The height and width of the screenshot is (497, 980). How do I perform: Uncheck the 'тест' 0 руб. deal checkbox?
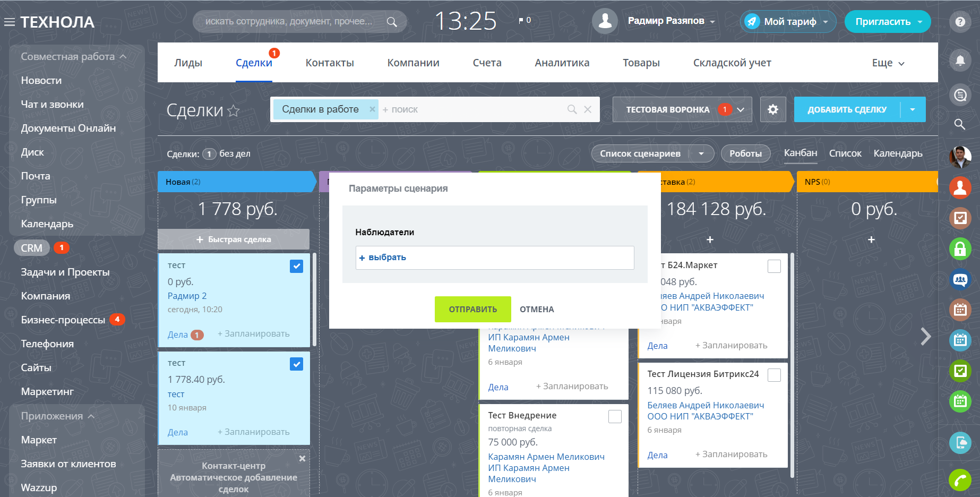(x=296, y=266)
